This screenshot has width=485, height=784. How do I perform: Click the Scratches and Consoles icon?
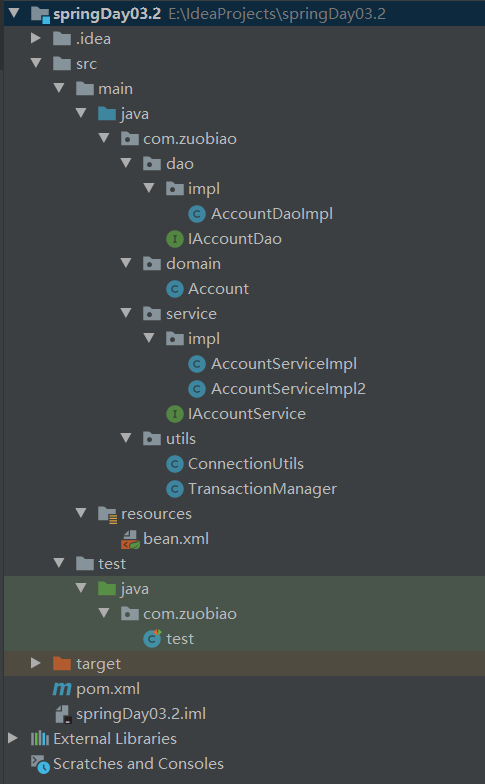pyautogui.click(x=40, y=764)
